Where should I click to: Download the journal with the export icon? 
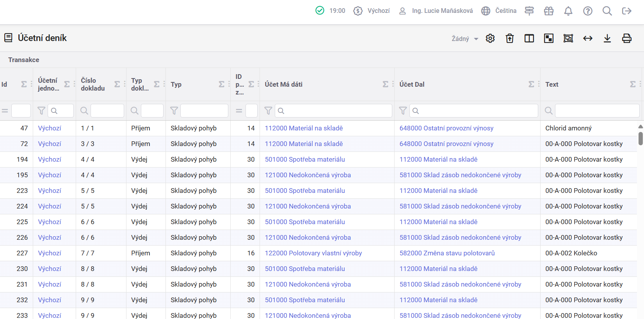click(x=607, y=38)
